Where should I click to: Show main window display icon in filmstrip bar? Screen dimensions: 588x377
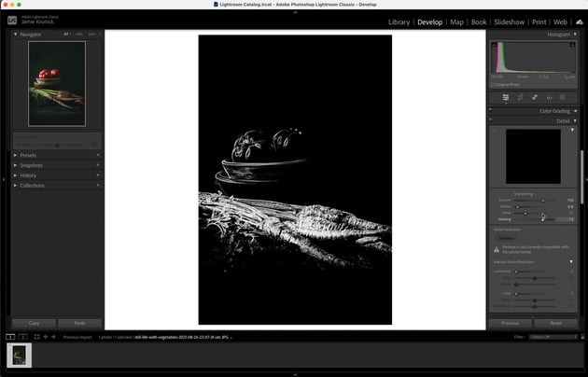tap(10, 337)
